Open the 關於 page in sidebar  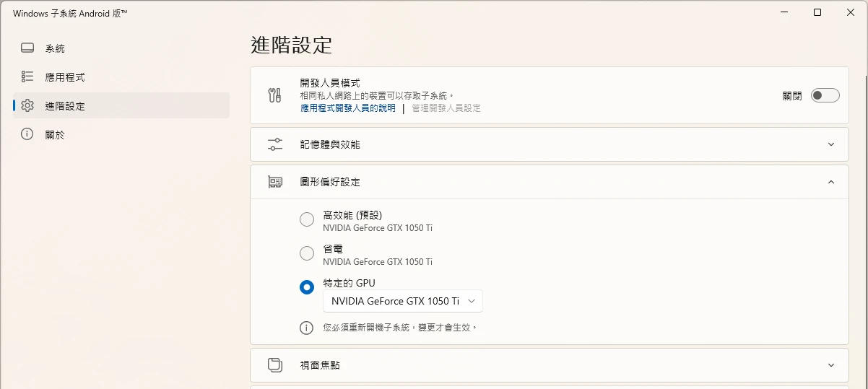pyautogui.click(x=121, y=134)
